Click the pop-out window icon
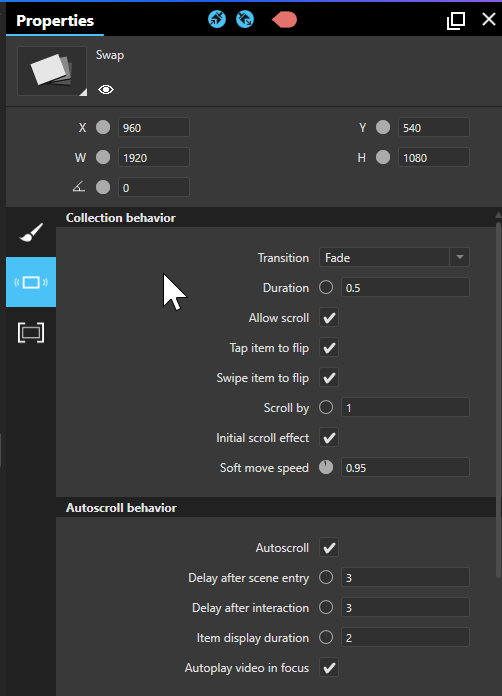 (x=456, y=20)
